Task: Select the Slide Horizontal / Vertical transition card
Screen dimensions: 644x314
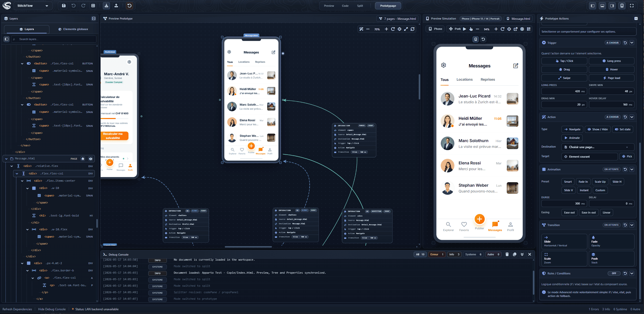Action: tap(564, 241)
